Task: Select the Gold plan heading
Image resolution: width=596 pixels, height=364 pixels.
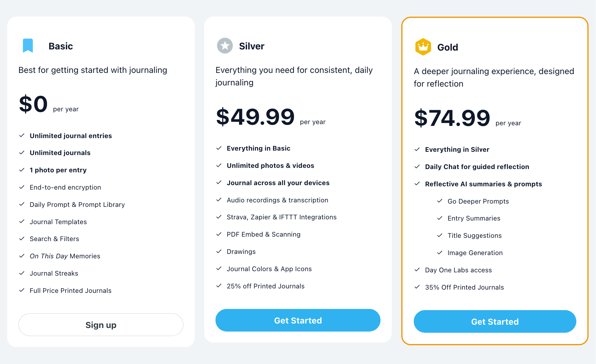Action: pyautogui.click(x=447, y=47)
